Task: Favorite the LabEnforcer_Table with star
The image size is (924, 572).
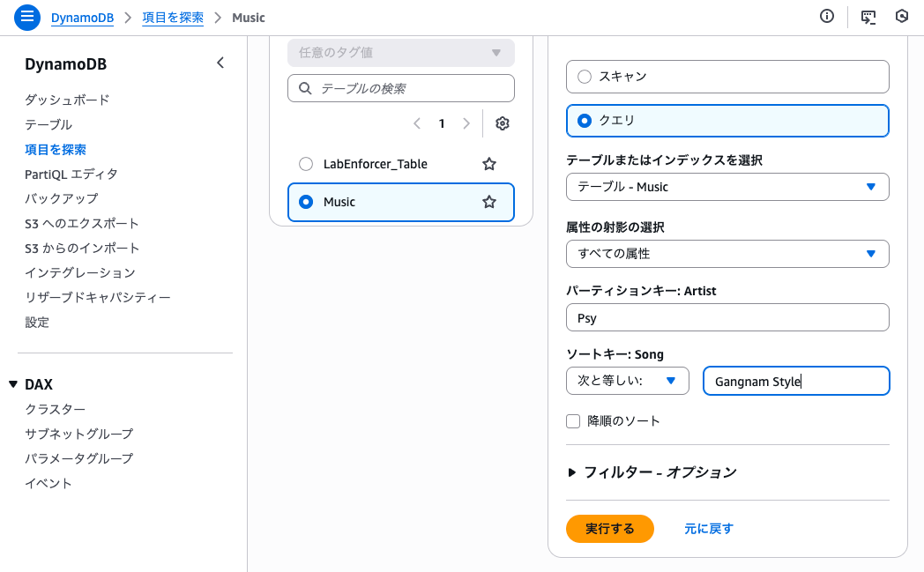Action: [x=489, y=164]
